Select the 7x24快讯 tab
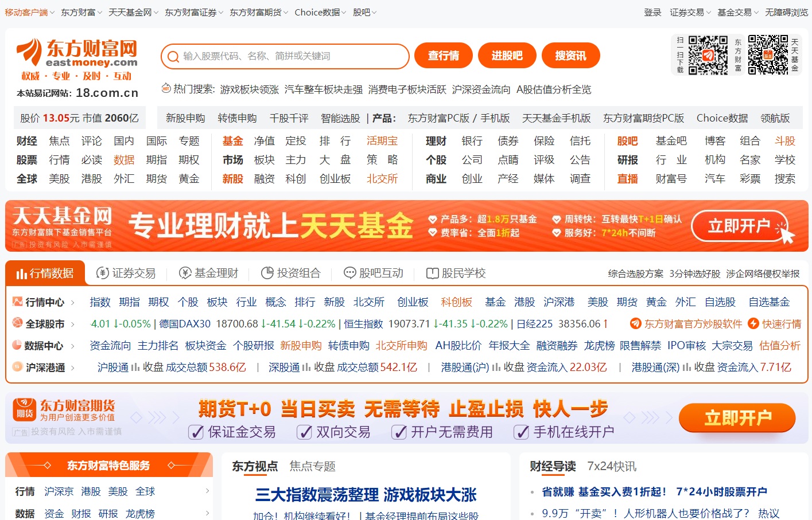This screenshot has width=812, height=520. coord(612,466)
